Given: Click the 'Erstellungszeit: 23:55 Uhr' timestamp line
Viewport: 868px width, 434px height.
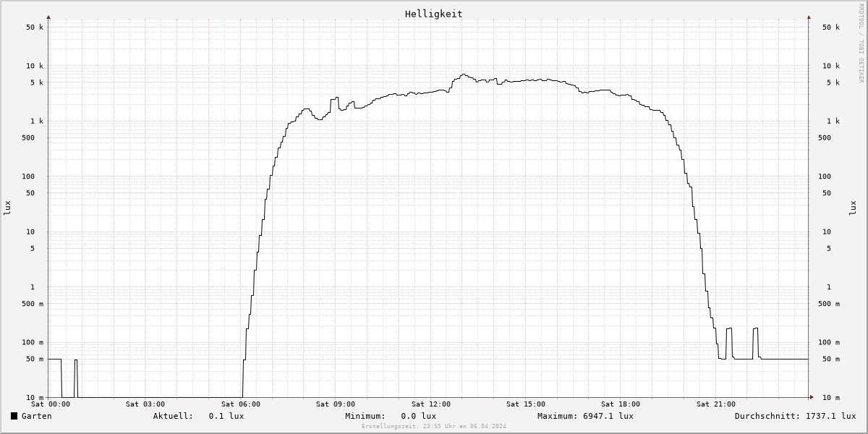Looking at the screenshot, I should tap(434, 426).
